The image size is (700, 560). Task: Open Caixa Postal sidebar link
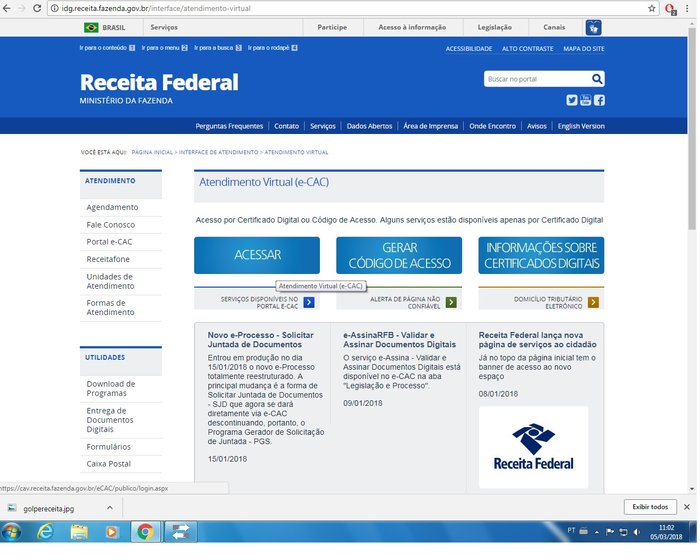click(x=108, y=464)
